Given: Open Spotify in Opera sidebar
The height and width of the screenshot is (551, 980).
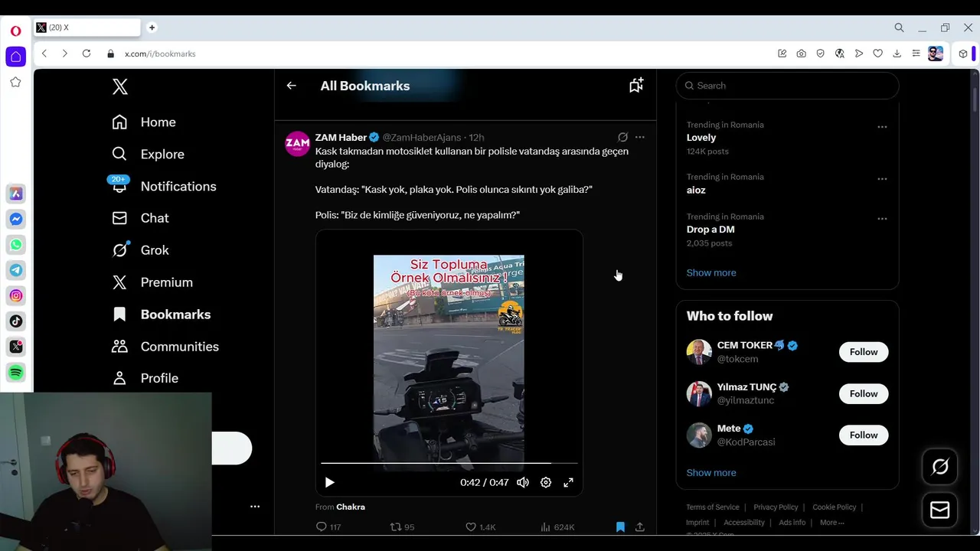Looking at the screenshot, I should coord(15,373).
